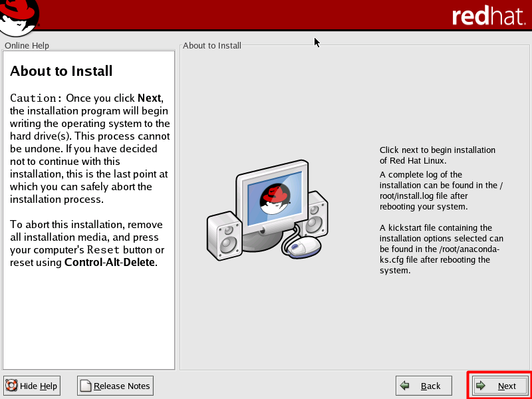Screen dimensions: 532x399
Task: Hide the online help panel
Action: [31, 386]
